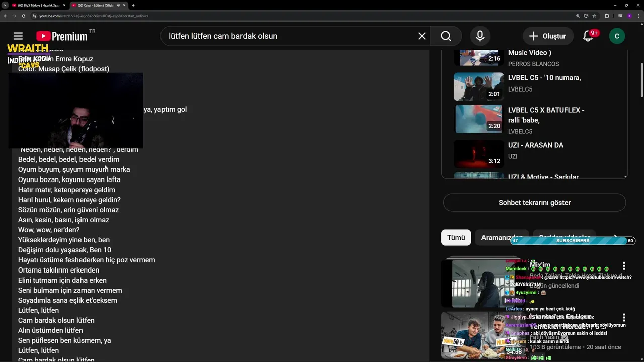644x362 pixels.
Task: Select the Tümü filter chip
Action: 456,238
